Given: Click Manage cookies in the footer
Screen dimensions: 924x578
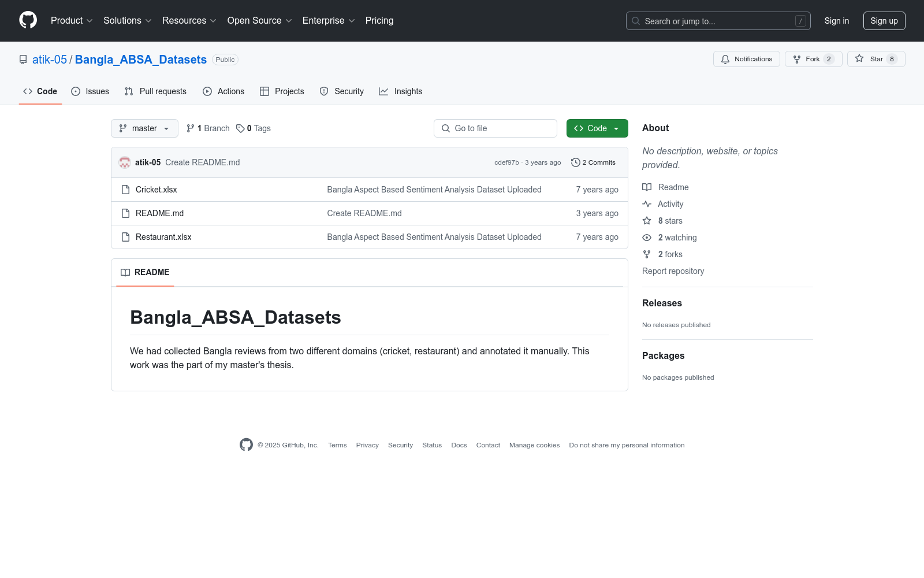Looking at the screenshot, I should point(534,445).
